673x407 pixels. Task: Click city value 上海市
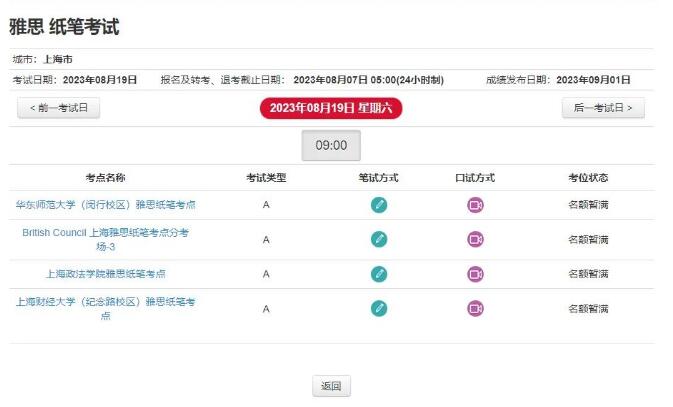(58, 59)
